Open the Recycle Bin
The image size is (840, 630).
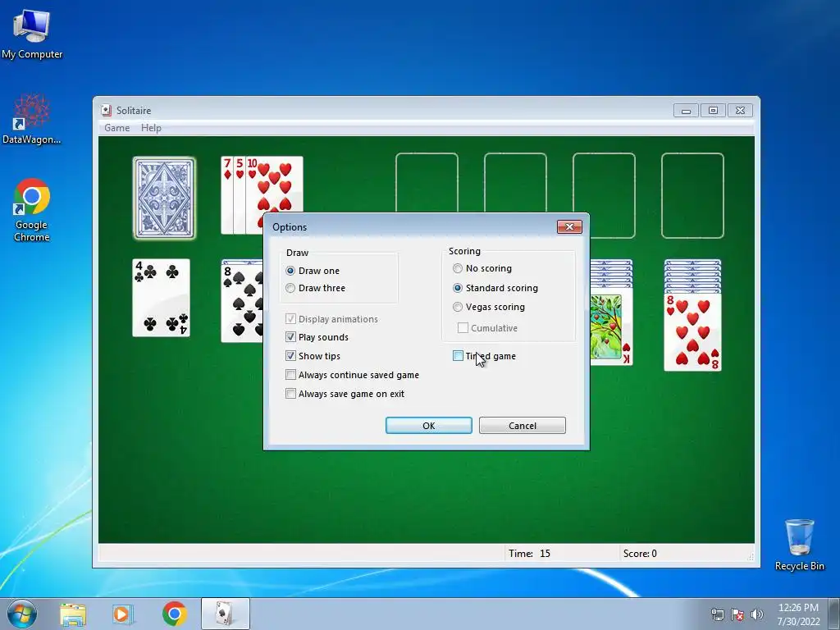[799, 545]
